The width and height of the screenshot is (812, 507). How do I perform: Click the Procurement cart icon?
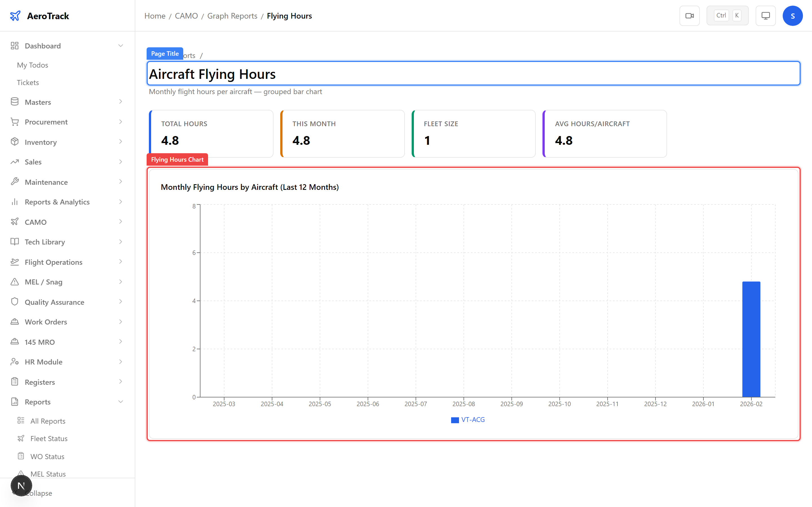pyautogui.click(x=14, y=122)
